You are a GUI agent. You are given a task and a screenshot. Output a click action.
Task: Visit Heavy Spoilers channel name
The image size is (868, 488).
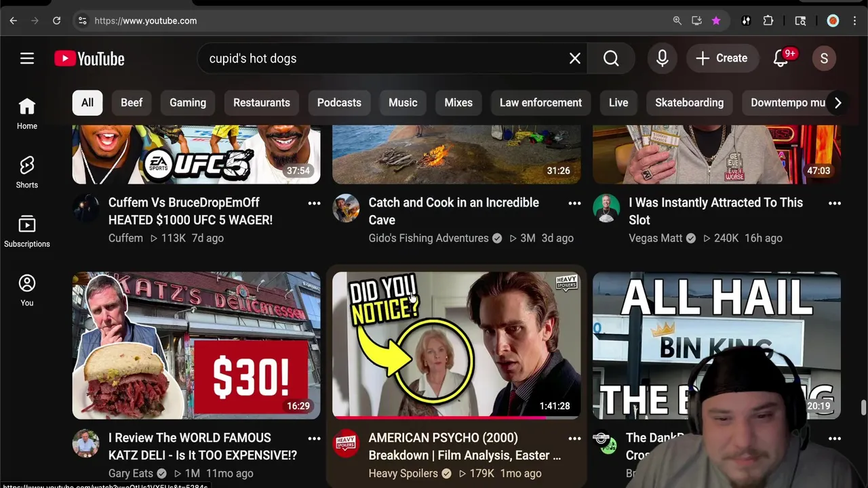403,473
